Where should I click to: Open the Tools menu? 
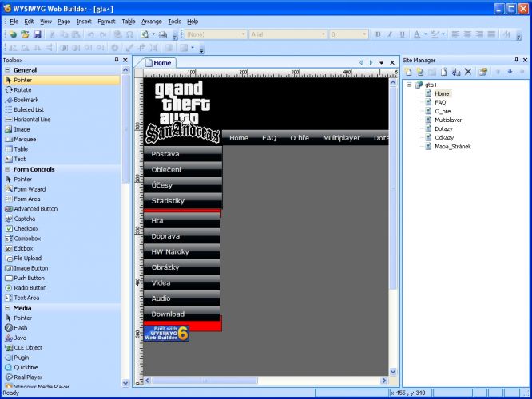click(174, 22)
